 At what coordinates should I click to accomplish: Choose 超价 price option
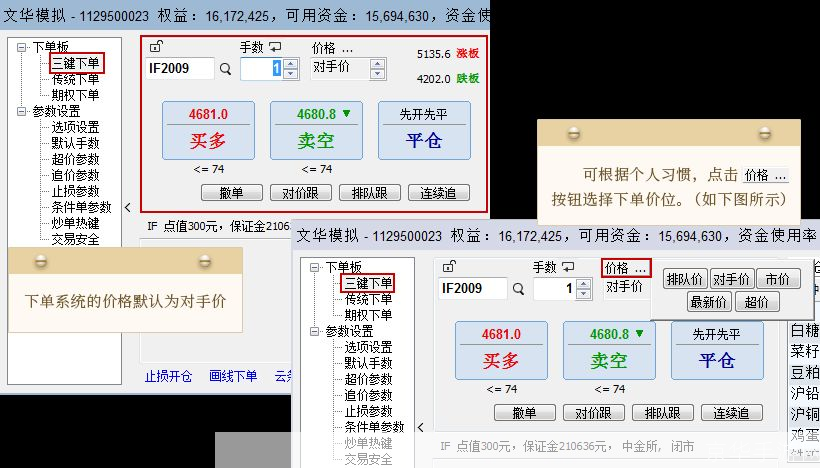coord(757,302)
